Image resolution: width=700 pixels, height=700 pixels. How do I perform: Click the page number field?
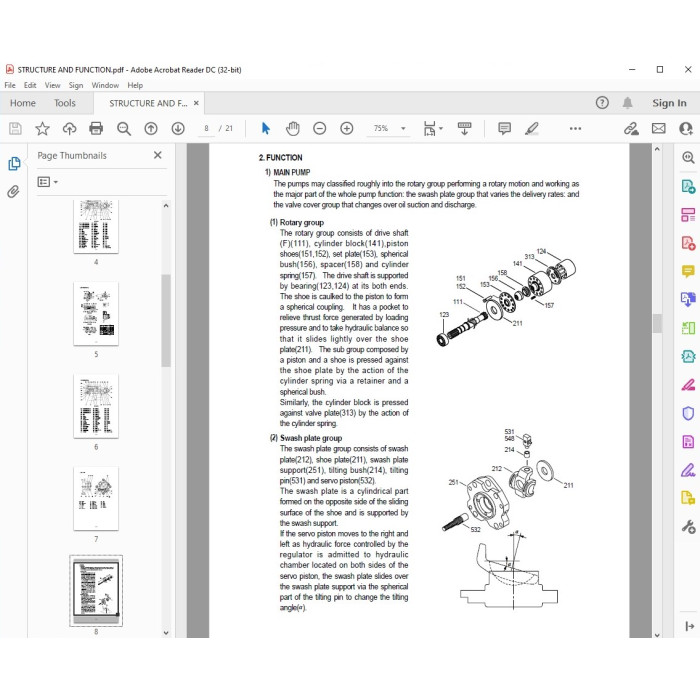[206, 129]
